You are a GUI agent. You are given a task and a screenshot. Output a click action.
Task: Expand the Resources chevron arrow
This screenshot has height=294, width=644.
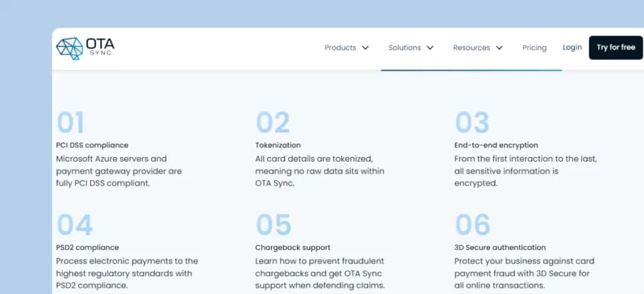[x=499, y=48]
